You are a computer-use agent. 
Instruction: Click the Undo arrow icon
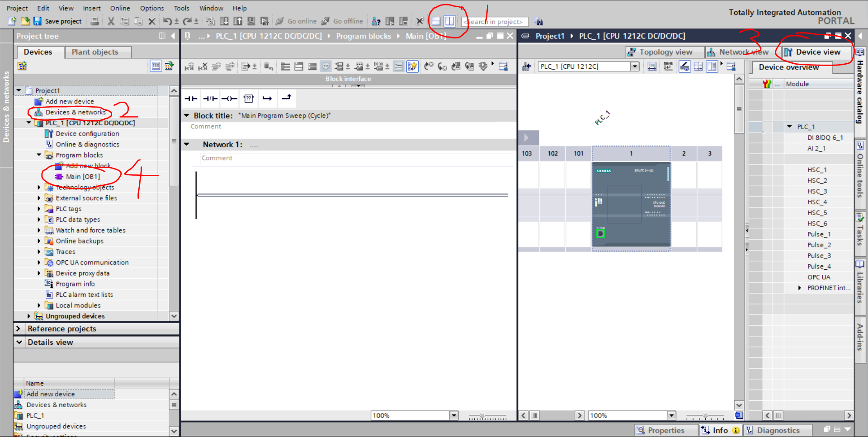[x=167, y=21]
